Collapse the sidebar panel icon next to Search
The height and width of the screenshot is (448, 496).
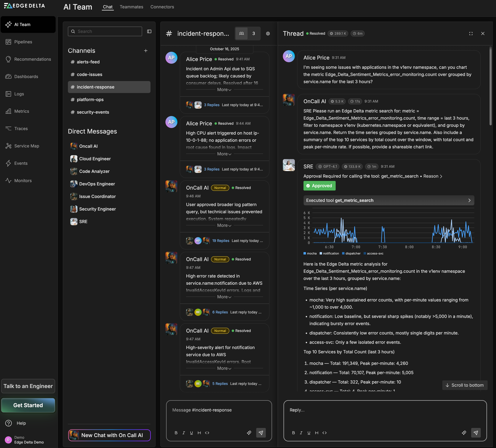pyautogui.click(x=149, y=32)
